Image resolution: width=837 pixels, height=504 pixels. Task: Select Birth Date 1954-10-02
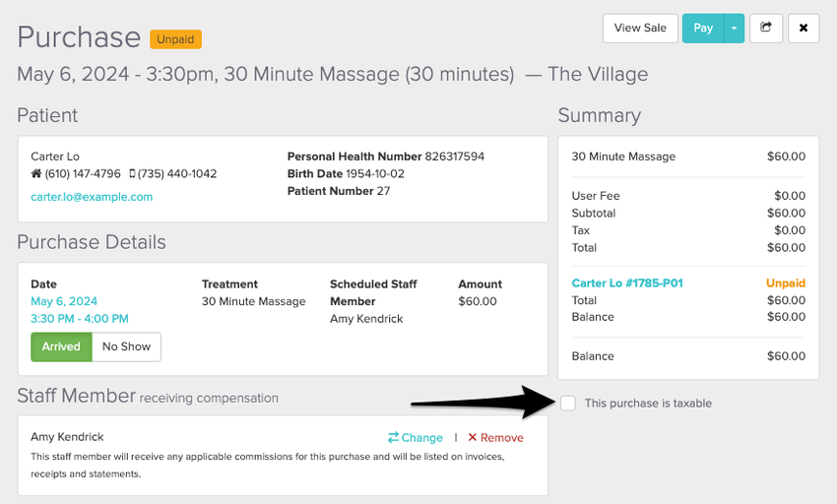point(346,173)
